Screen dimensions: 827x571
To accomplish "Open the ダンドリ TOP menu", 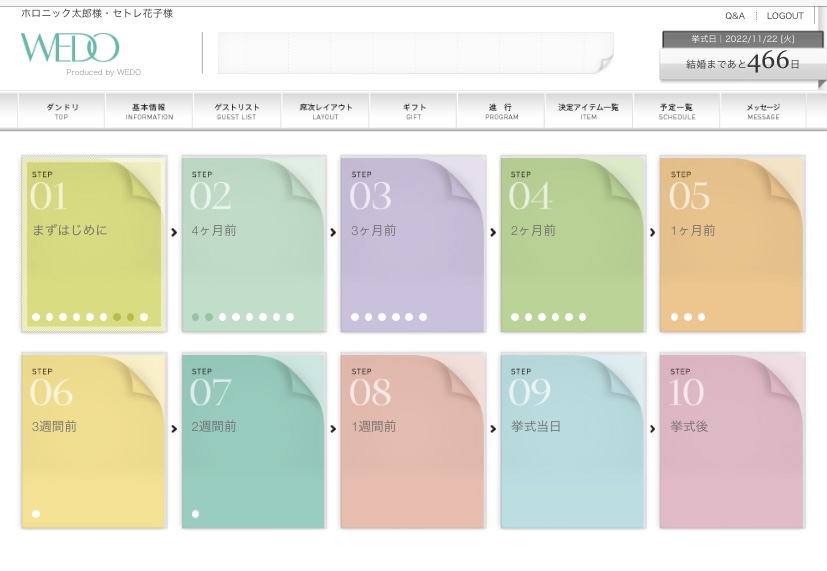I will pos(61,111).
